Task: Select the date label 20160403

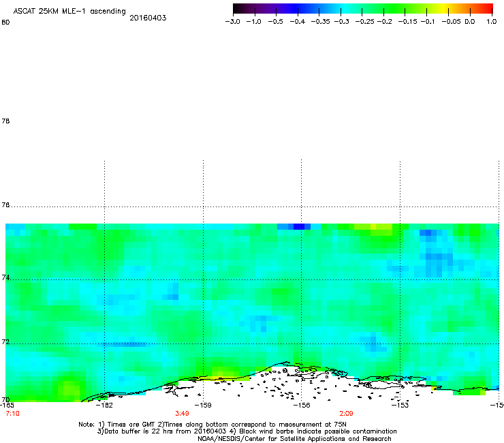Action: [x=148, y=18]
